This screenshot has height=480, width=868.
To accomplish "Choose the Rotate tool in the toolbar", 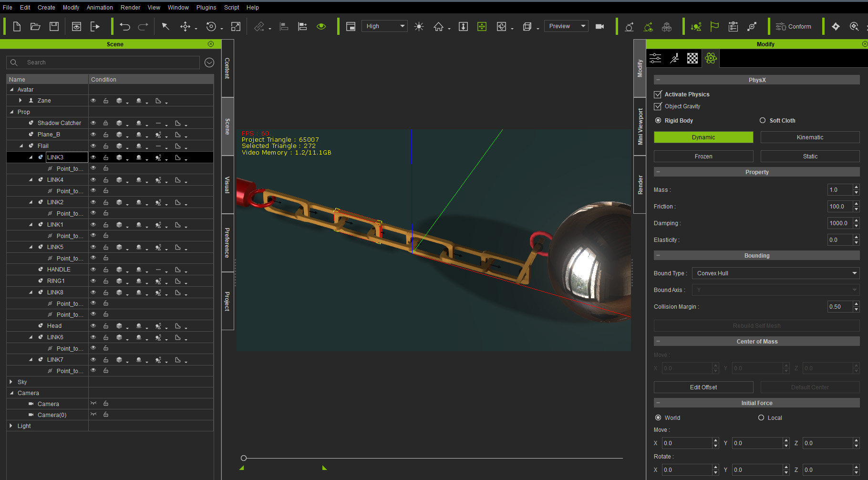I will pos(211,27).
